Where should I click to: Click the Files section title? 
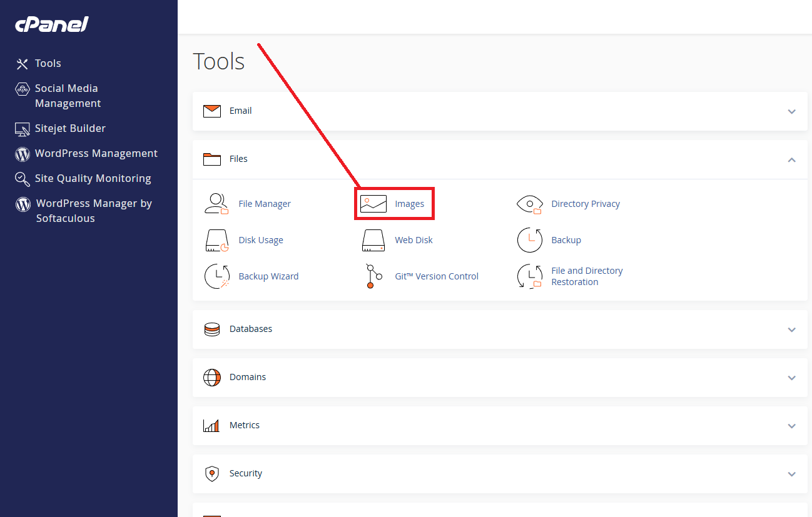tap(238, 159)
